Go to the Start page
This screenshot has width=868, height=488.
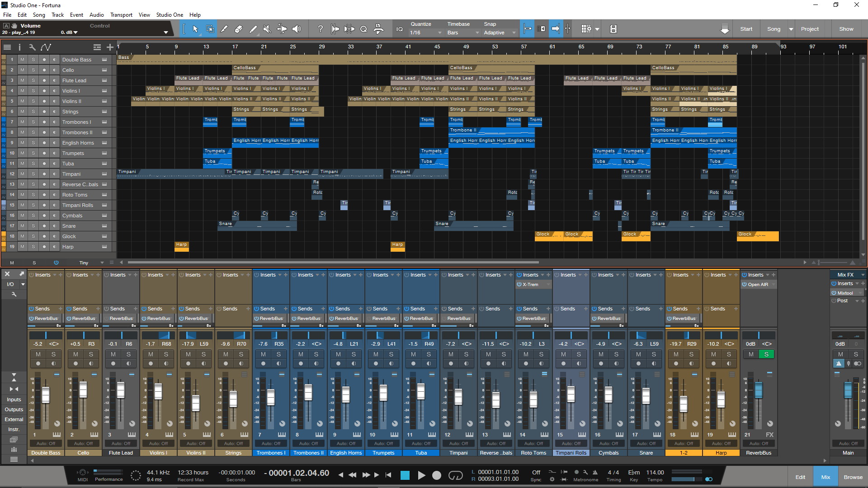(x=746, y=29)
